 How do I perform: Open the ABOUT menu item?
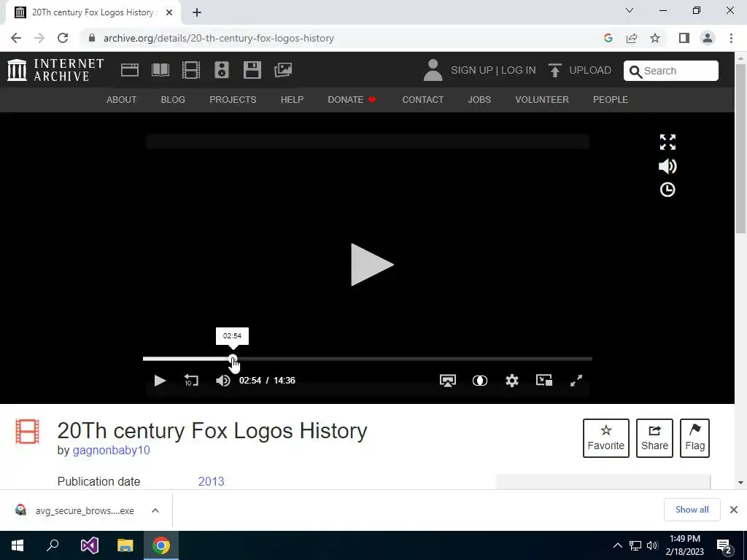coord(122,99)
